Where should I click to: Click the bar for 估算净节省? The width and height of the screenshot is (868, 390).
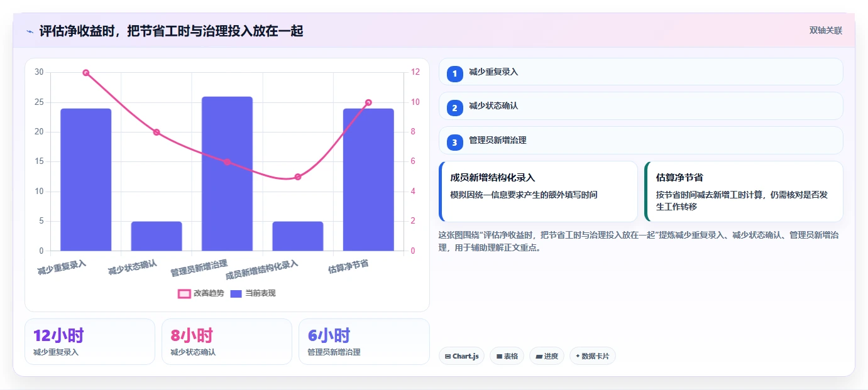click(368, 180)
